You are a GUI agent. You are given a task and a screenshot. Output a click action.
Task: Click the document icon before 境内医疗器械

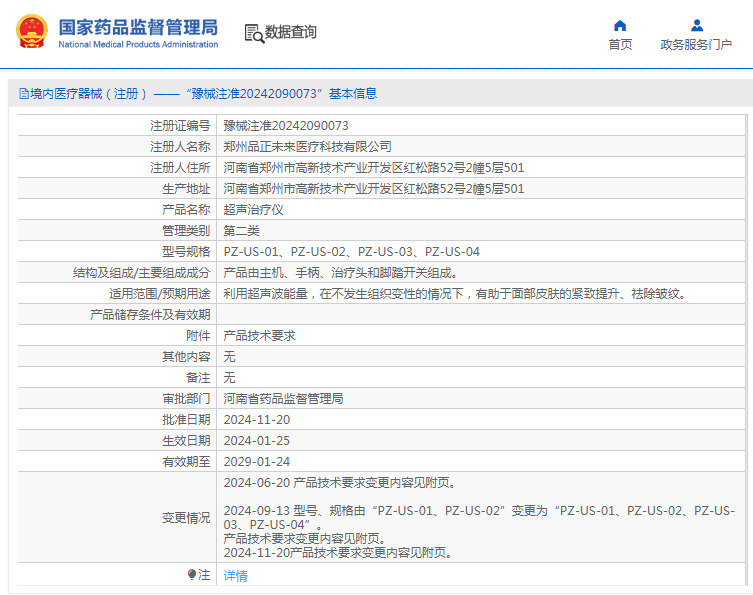pos(24,94)
